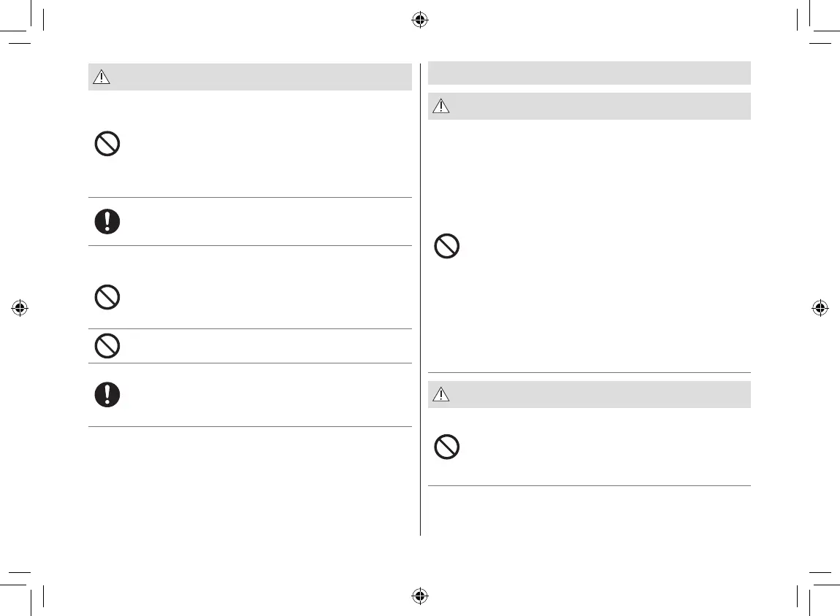
Task: Click the blank gray bar atop the right column
Action: (589, 73)
